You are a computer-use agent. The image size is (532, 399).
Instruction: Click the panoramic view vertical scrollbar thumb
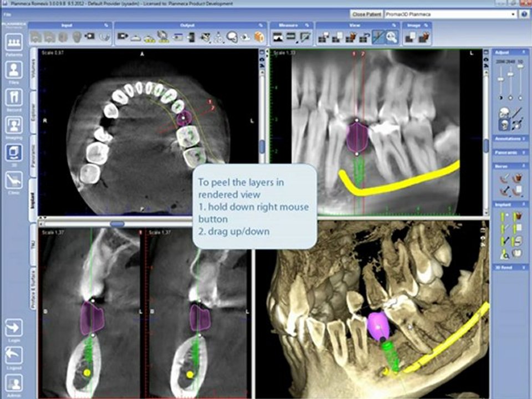tap(486, 146)
